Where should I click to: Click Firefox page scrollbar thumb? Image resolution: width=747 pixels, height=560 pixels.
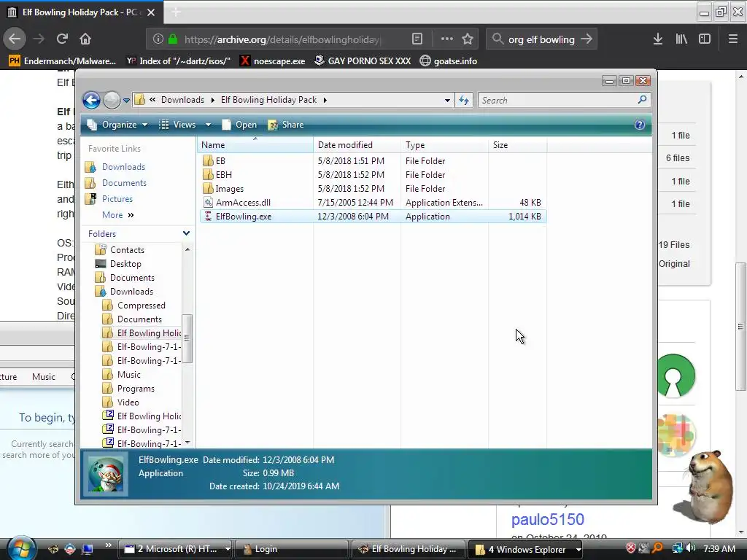[x=740, y=327]
